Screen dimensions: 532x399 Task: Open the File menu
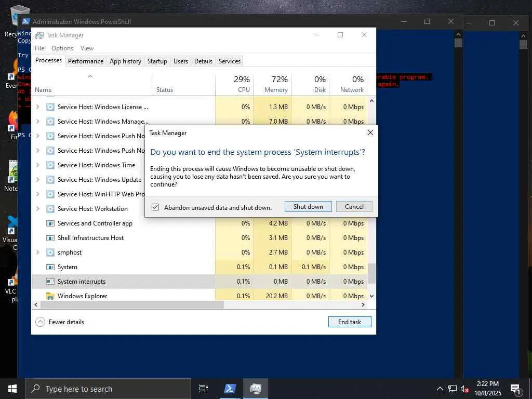[39, 48]
